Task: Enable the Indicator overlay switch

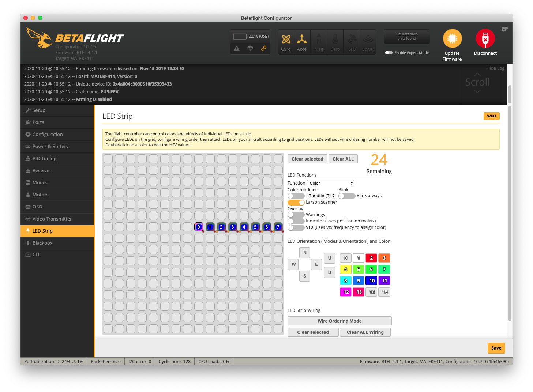Action: tap(296, 221)
